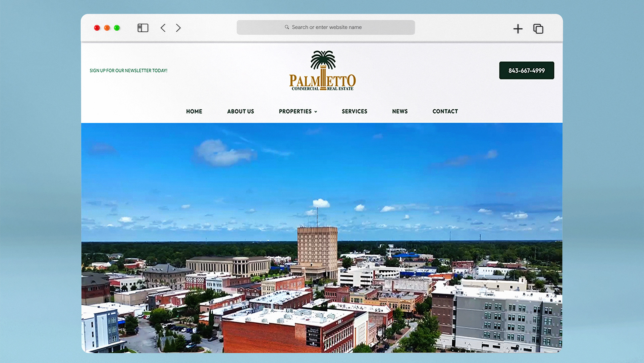
Task: Go back with the left arrow
Action: 163,28
